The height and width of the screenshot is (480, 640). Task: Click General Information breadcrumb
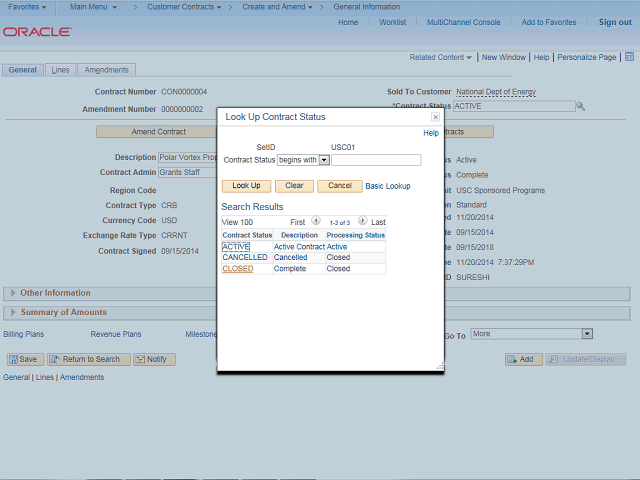[x=367, y=7]
